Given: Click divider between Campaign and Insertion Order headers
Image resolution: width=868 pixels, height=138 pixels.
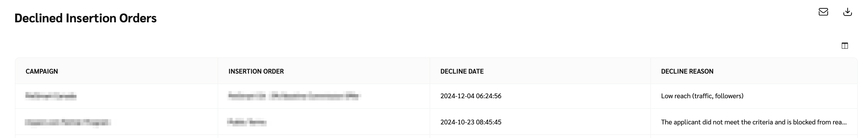Looking at the screenshot, I should [x=218, y=71].
